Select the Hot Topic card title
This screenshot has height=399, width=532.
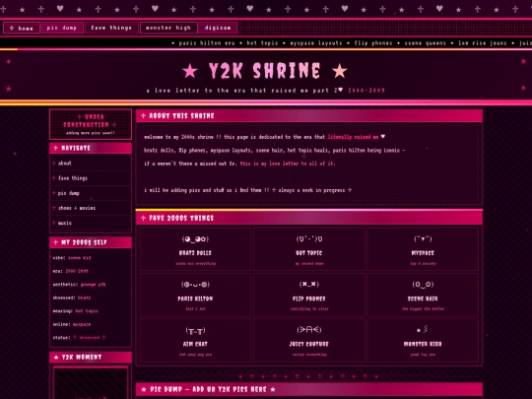309,253
